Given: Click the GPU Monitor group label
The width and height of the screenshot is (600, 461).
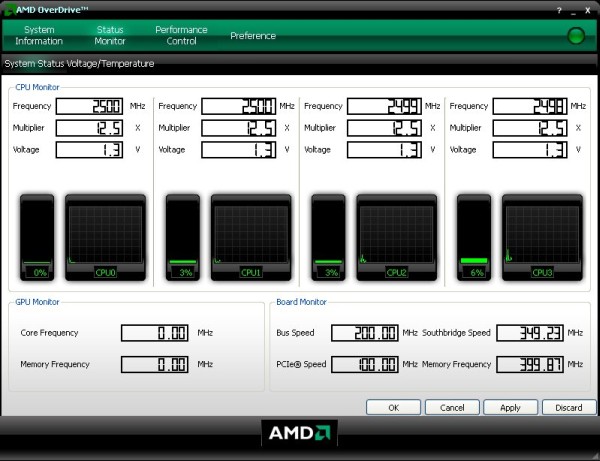Looking at the screenshot, I should click(37, 302).
